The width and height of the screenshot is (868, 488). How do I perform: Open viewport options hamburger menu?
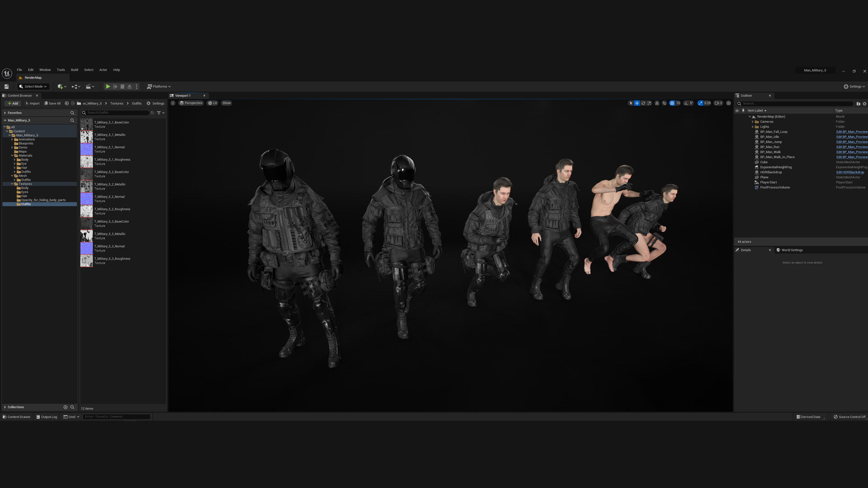click(x=173, y=103)
